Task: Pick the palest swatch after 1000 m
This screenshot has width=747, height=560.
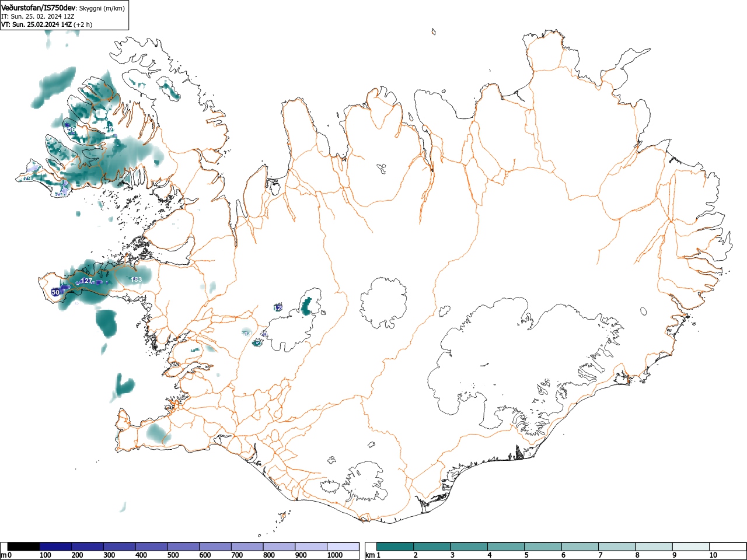Action: (343, 547)
